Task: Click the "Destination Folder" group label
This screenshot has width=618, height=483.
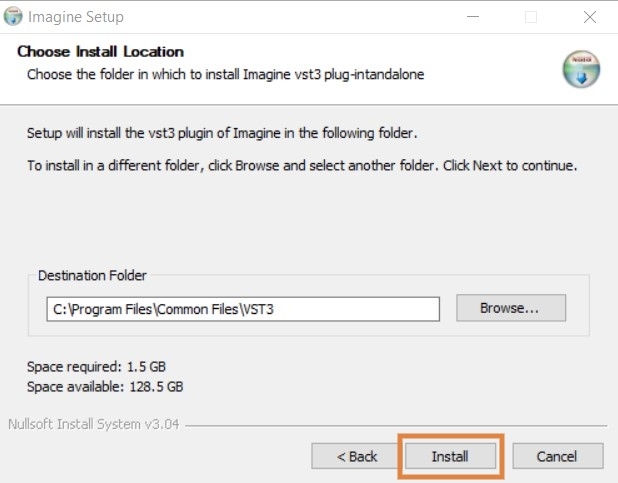Action: coord(92,275)
